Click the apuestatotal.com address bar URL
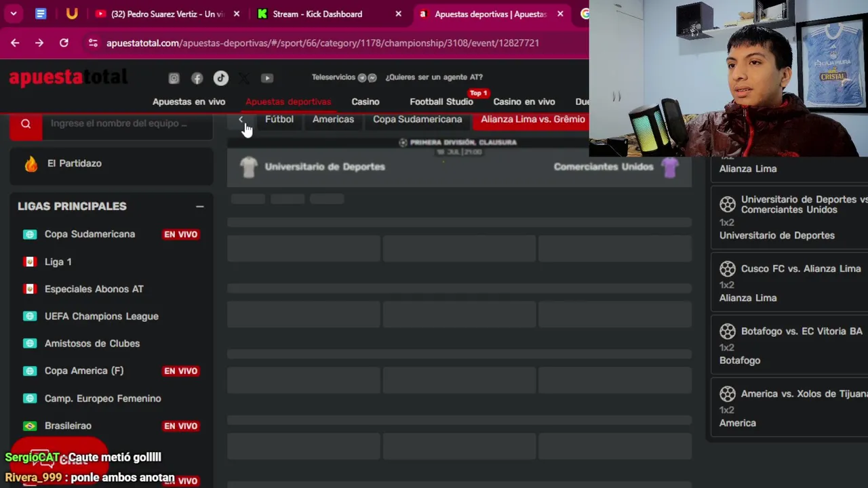The image size is (868, 488). pyautogui.click(x=323, y=43)
